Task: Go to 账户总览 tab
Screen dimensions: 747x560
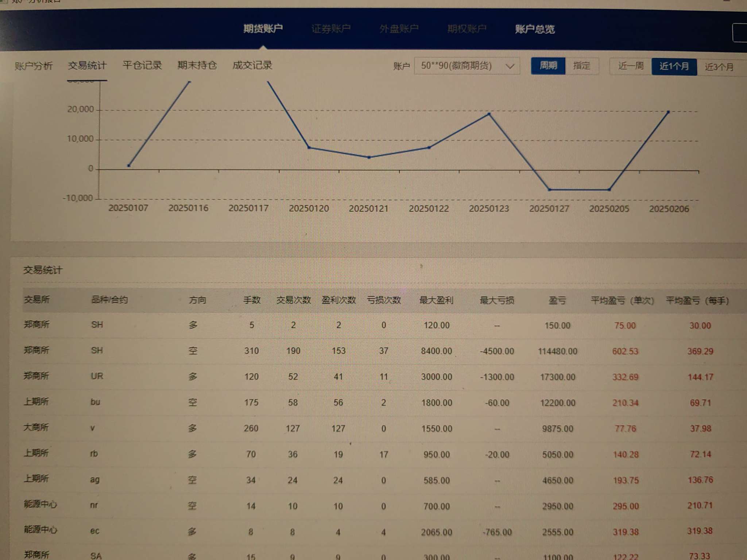Action: (x=535, y=29)
